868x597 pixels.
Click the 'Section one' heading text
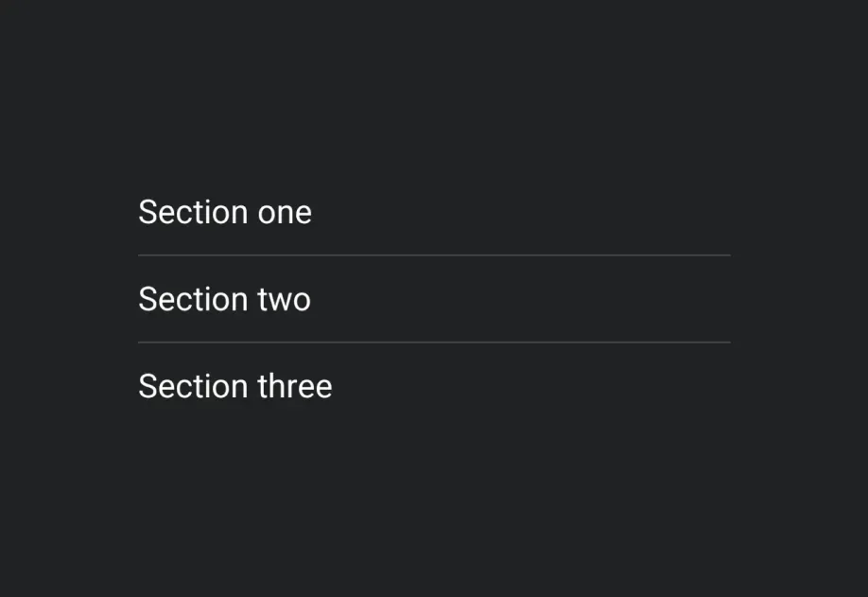coord(225,212)
